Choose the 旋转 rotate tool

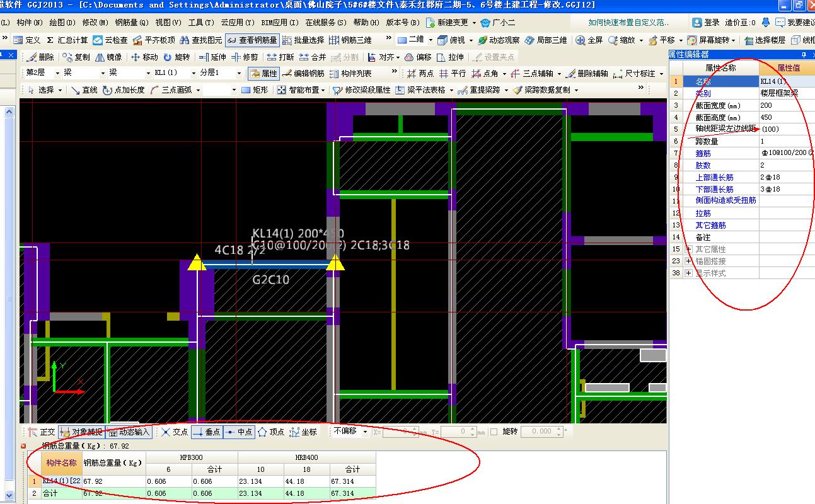(176, 57)
